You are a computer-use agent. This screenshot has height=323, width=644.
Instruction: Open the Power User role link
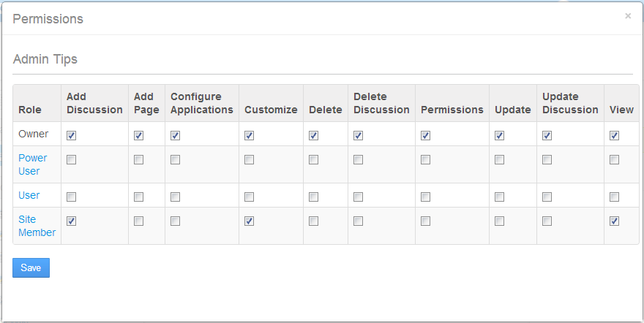pyautogui.click(x=33, y=164)
